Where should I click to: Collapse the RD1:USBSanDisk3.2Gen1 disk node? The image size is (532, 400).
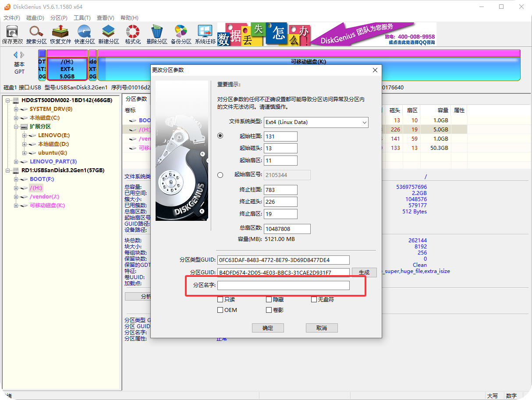(8, 170)
